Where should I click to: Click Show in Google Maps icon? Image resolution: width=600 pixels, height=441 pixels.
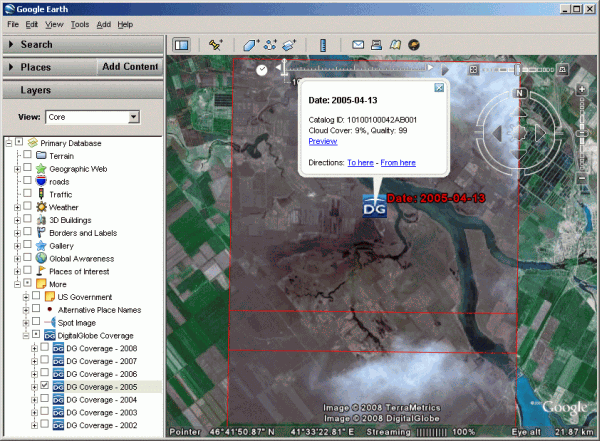pos(395,45)
